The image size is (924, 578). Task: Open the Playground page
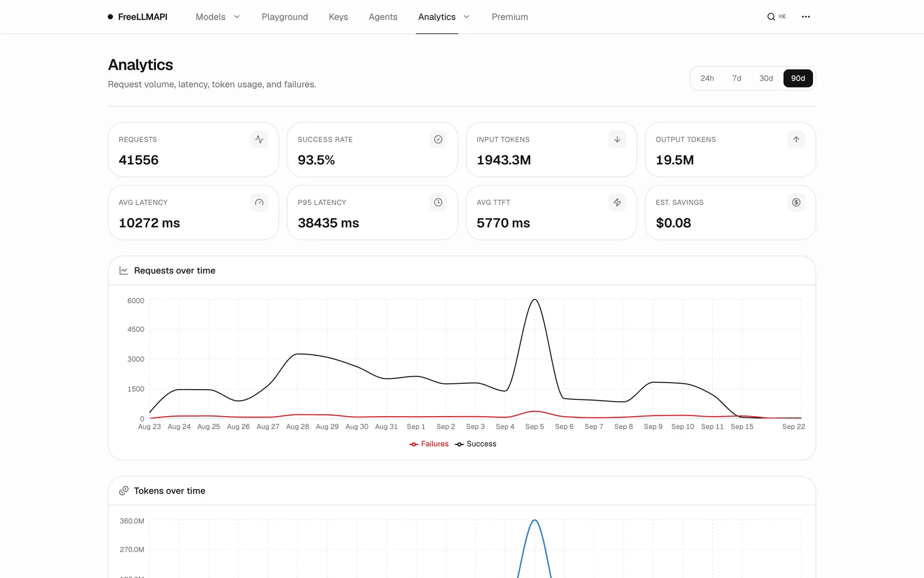pos(285,17)
